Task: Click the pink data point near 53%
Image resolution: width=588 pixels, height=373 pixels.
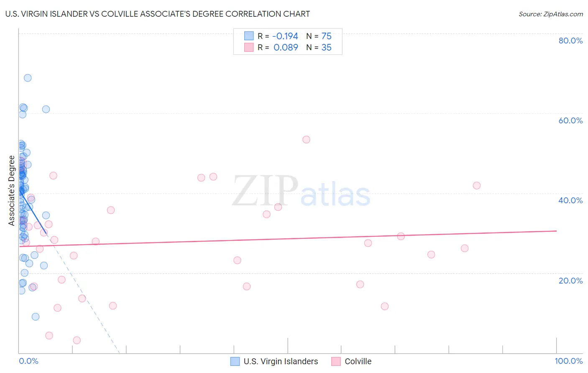Action: point(306,140)
